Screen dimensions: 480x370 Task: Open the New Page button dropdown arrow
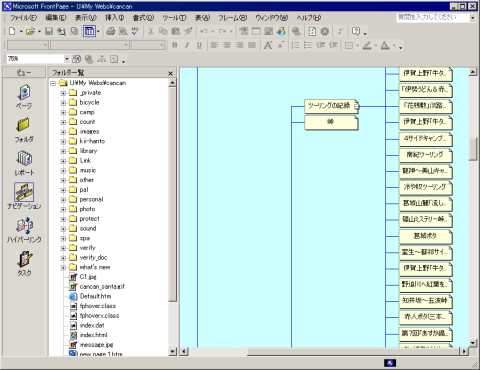[21, 32]
